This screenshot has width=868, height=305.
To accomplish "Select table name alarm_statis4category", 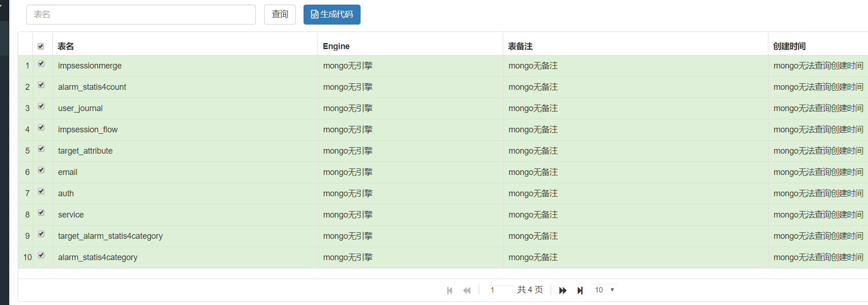I will 98,257.
